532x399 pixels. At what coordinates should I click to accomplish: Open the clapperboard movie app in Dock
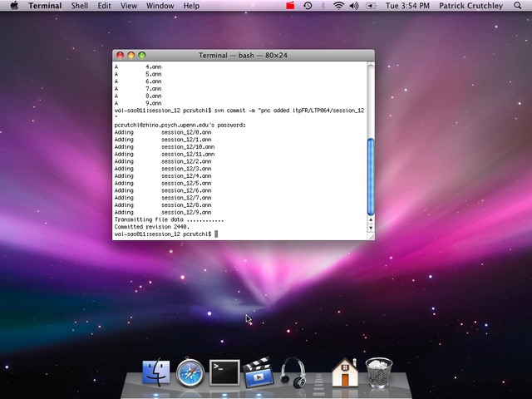click(259, 372)
